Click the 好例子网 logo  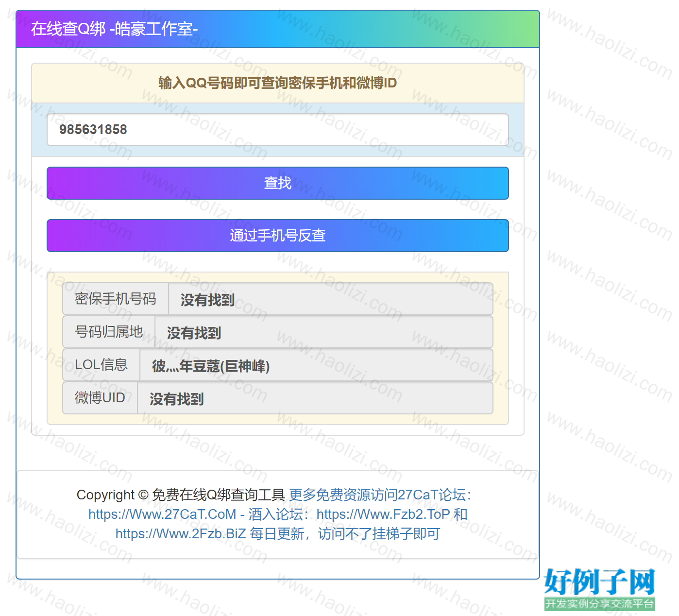pyautogui.click(x=600, y=589)
